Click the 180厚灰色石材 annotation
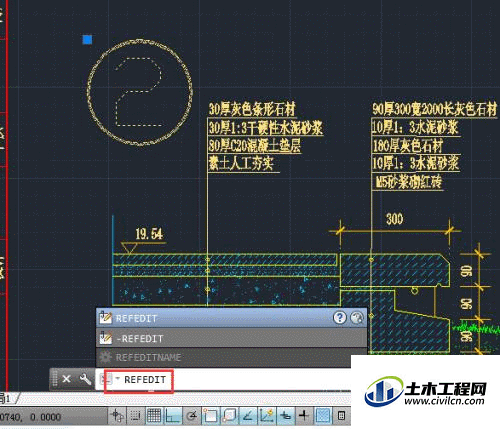The image size is (500, 429). [407, 146]
